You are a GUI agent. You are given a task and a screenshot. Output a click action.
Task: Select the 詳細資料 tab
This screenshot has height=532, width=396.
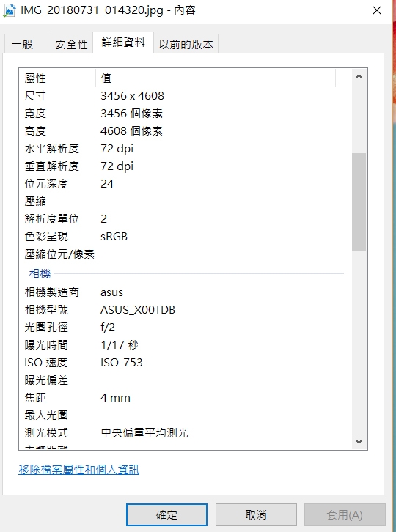123,43
